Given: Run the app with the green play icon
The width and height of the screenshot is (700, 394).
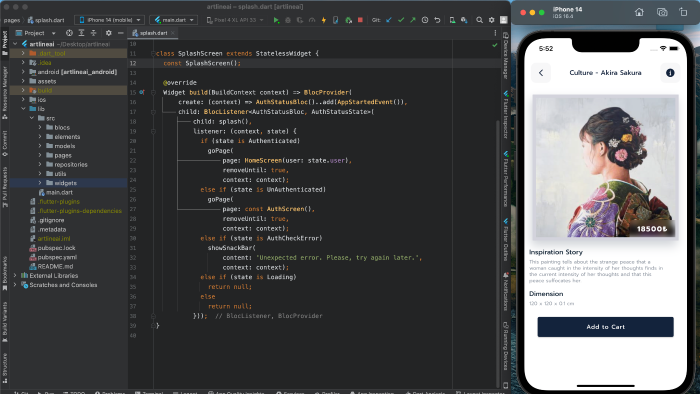Looking at the screenshot, I should tap(276, 20).
